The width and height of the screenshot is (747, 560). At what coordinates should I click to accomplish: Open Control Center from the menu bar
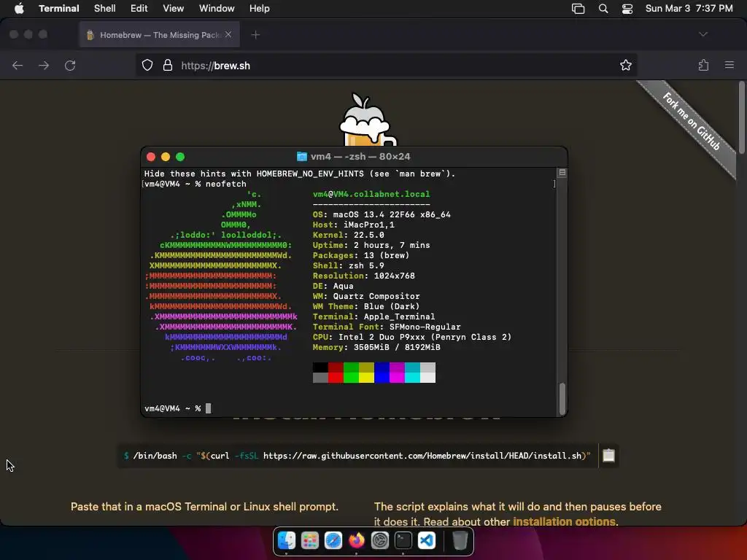coord(627,9)
